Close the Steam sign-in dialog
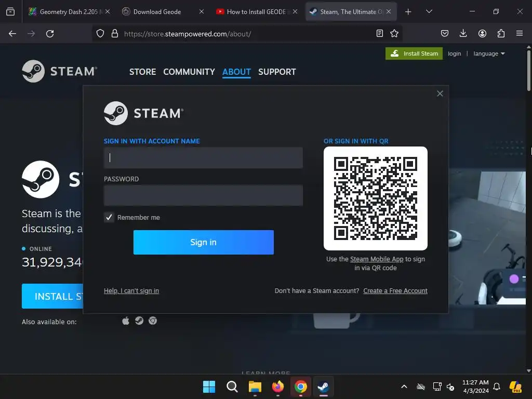532x399 pixels. [440, 94]
